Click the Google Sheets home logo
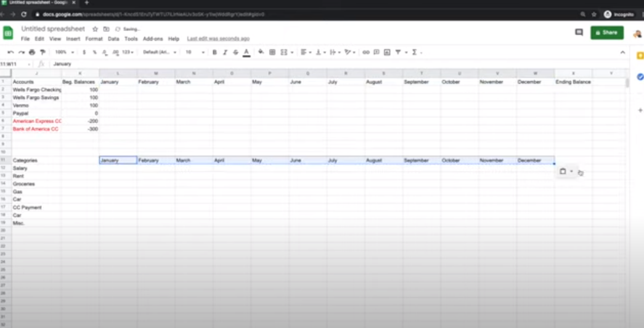 click(x=8, y=33)
